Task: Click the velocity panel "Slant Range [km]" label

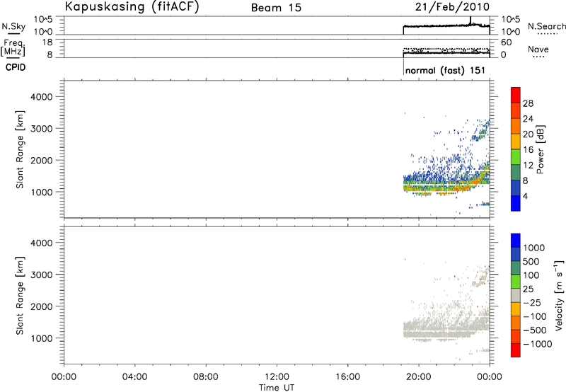Action: coord(20,296)
